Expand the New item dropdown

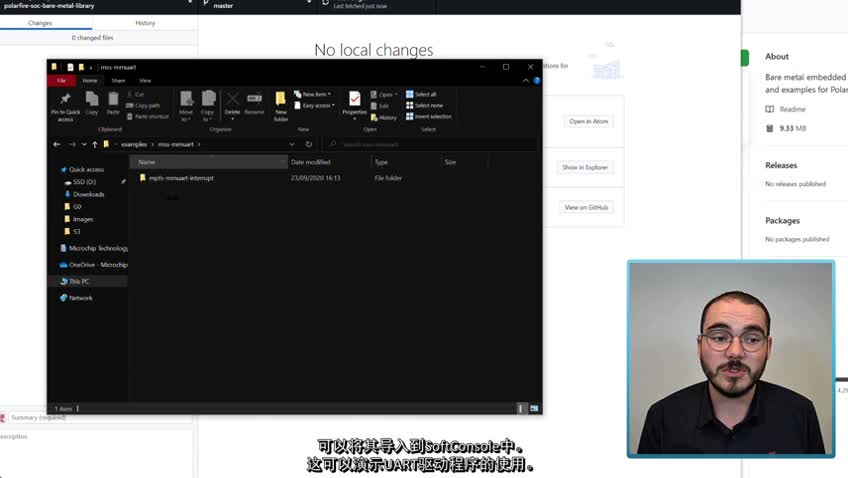coord(315,94)
